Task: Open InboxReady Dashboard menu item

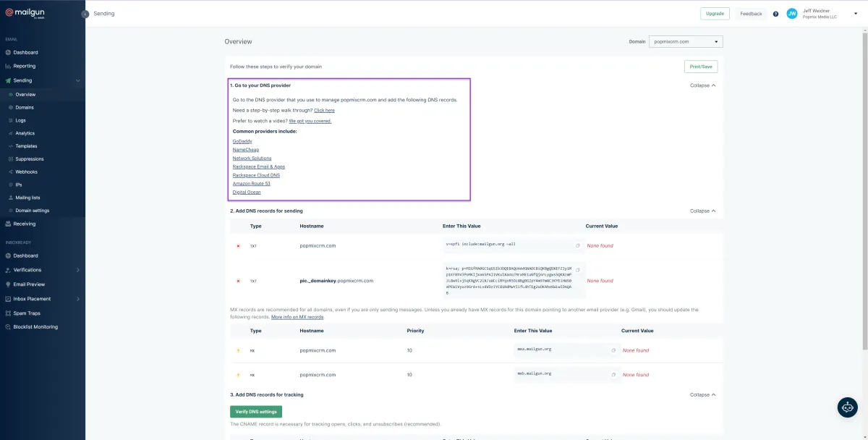Action: [x=25, y=255]
